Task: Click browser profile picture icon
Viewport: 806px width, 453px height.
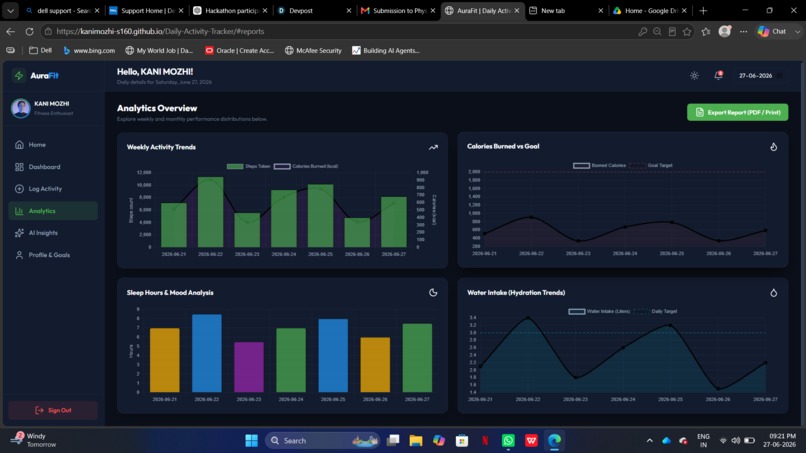Action: tap(725, 31)
